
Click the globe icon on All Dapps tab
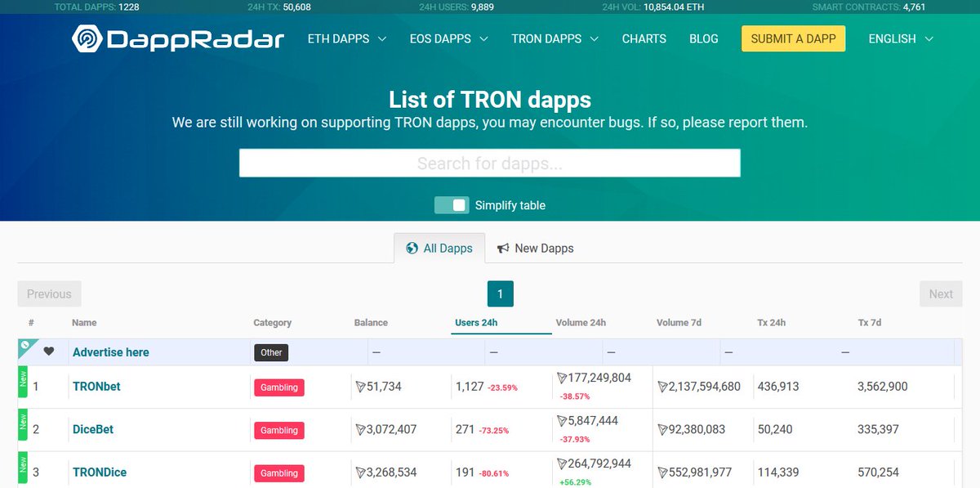coord(412,248)
